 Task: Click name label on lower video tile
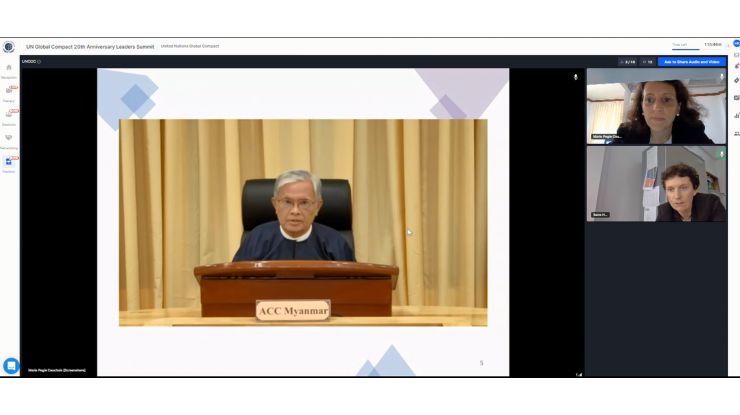pos(600,215)
